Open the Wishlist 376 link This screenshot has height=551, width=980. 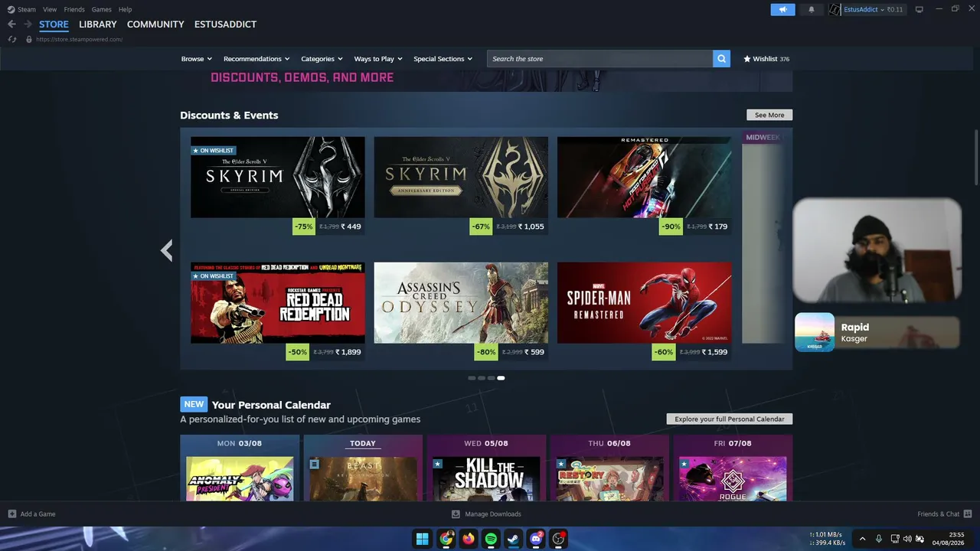[x=766, y=59]
